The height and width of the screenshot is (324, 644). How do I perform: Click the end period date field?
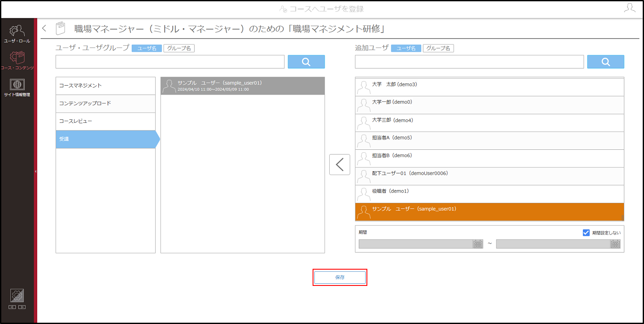[553, 244]
